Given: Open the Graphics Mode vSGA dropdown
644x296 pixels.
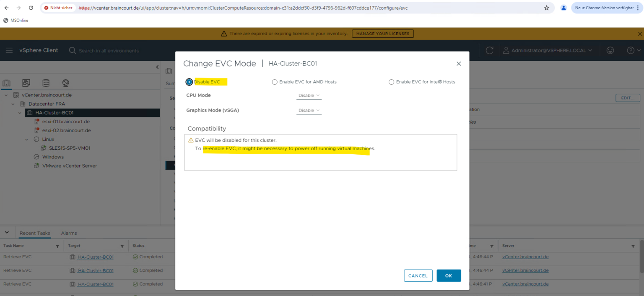Looking at the screenshot, I should click(309, 110).
